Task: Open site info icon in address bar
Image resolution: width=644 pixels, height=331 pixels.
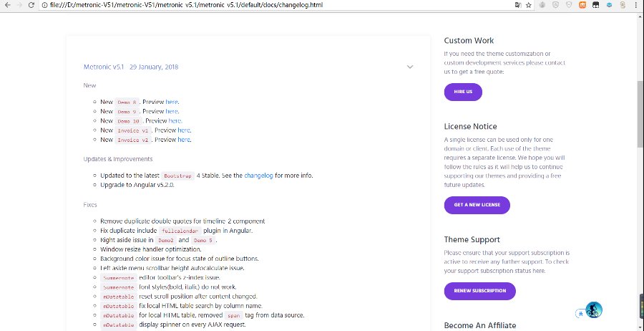Action: tap(44, 5)
